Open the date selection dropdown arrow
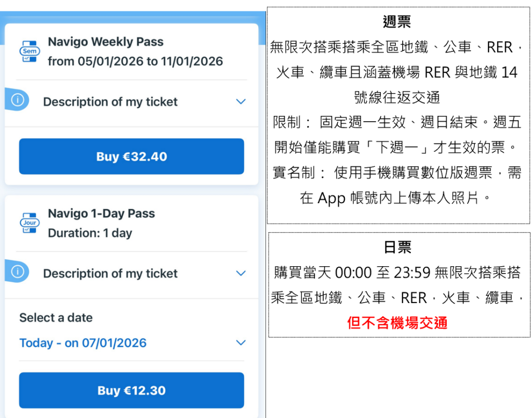This screenshot has width=532, height=418. point(241,343)
